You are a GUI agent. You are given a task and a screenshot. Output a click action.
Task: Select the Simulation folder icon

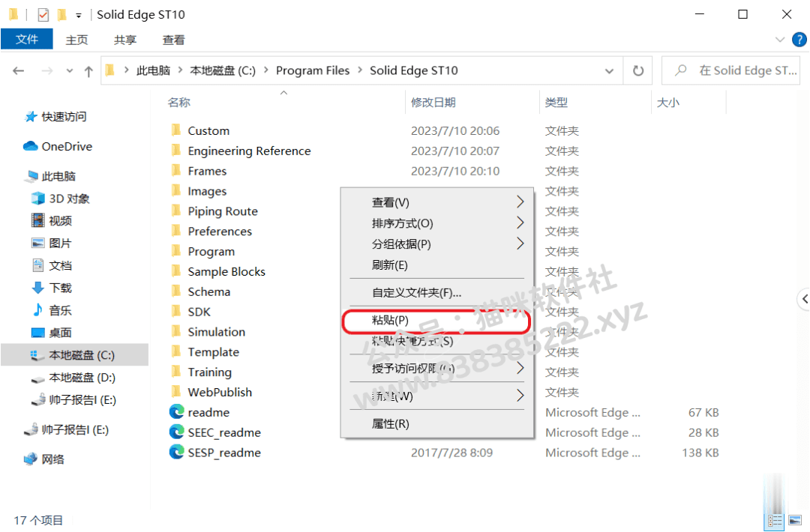tap(176, 331)
